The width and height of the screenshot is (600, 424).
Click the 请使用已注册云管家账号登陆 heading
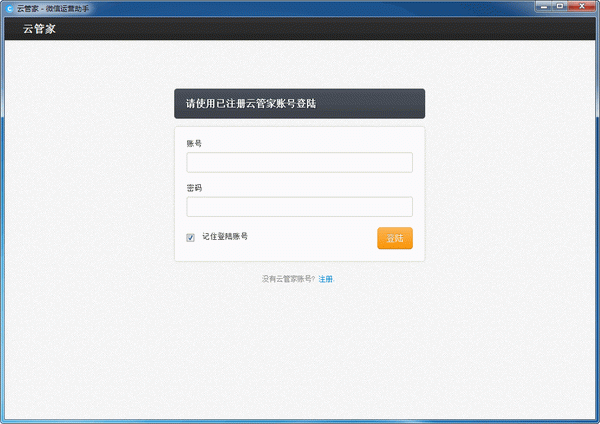click(x=251, y=104)
